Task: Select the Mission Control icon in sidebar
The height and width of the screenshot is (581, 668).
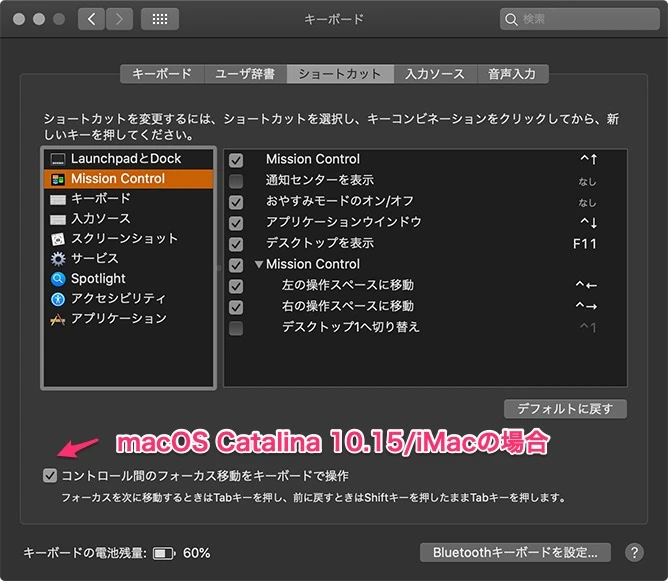Action: 57,179
